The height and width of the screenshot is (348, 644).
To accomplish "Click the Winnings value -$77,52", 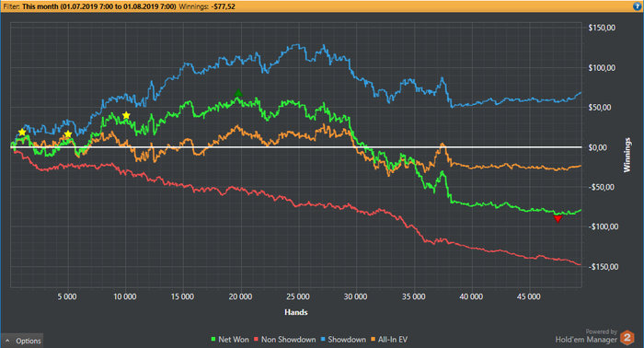I will (x=223, y=6).
